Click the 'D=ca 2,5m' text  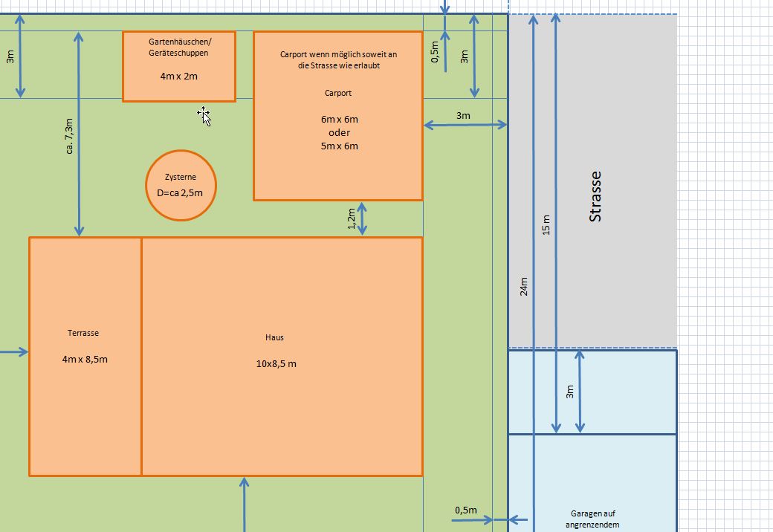pos(180,193)
